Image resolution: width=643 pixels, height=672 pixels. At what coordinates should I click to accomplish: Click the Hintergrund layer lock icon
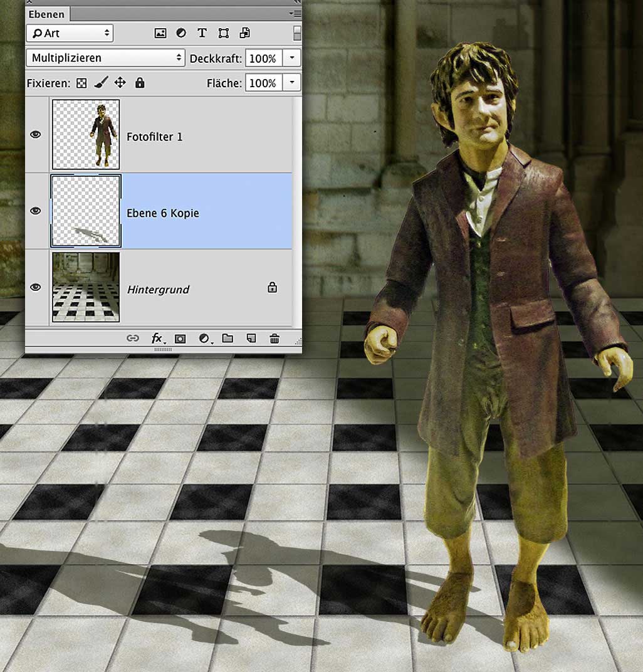(x=272, y=287)
